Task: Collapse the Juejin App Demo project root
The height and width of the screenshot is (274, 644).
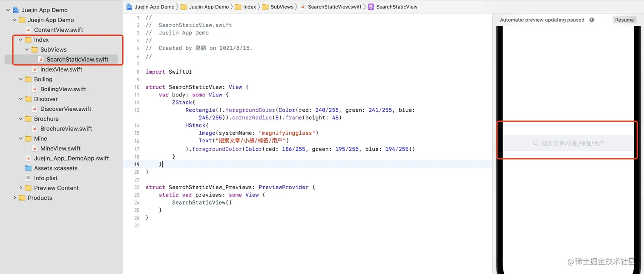Action: coord(8,10)
